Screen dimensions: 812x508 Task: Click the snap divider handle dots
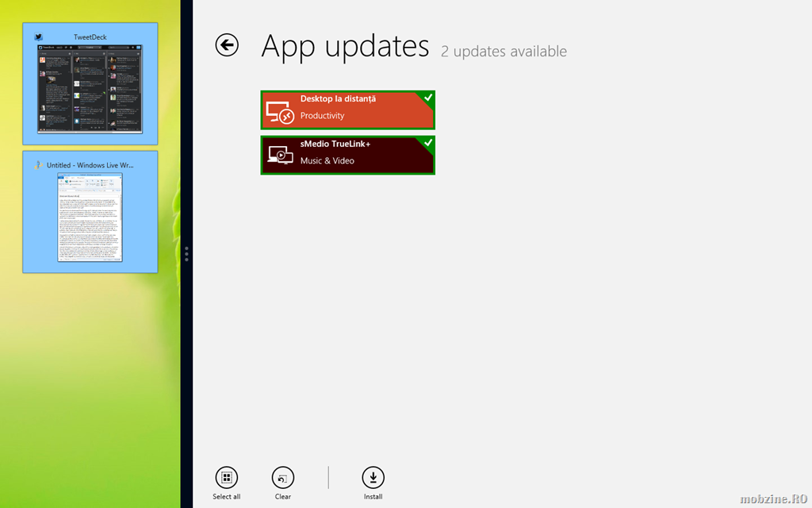pyautogui.click(x=186, y=254)
